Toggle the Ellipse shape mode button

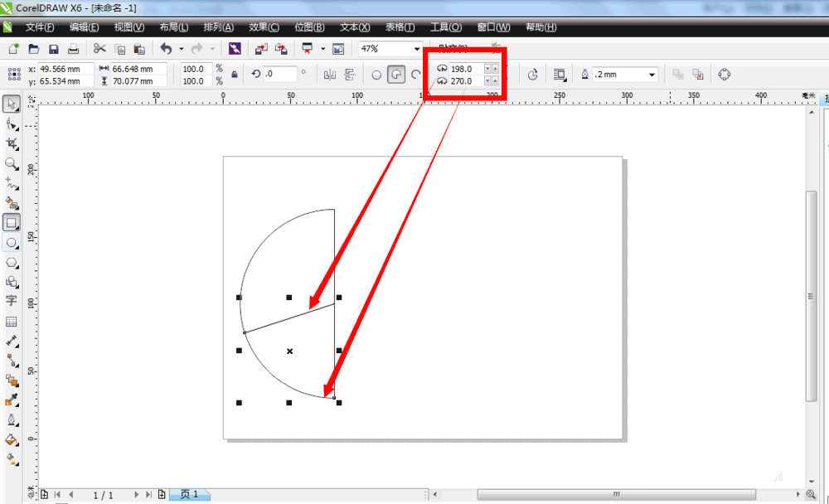[x=376, y=75]
